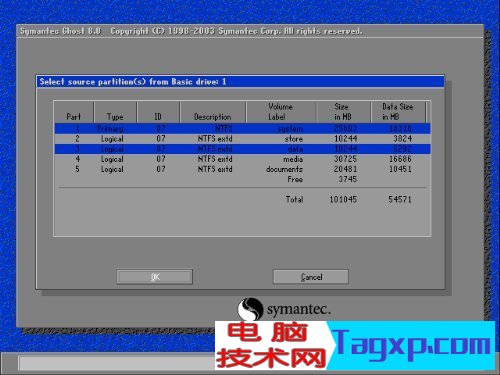Screen dimensions: 500x375
Task: Click the Total label
Action: tap(294, 200)
